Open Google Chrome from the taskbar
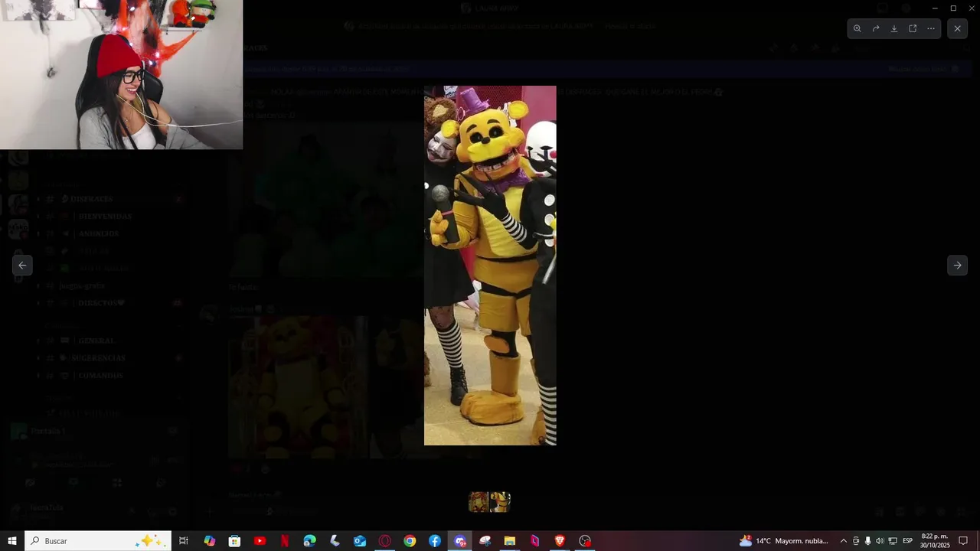This screenshot has height=551, width=980. coord(410,541)
